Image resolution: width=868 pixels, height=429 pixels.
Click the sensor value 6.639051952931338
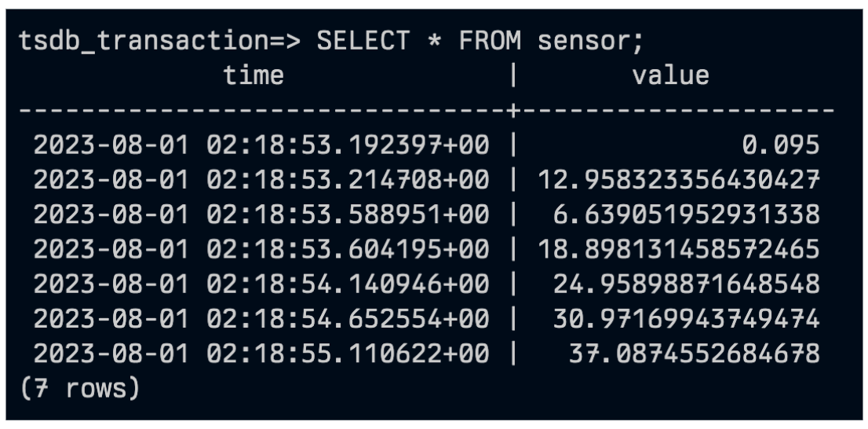point(687,214)
